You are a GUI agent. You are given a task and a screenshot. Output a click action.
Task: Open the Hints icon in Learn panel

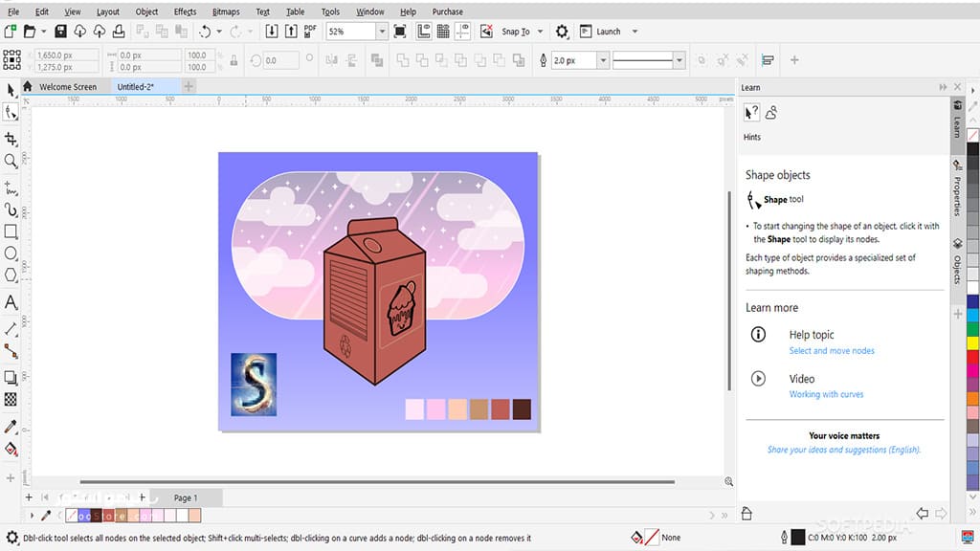click(751, 113)
